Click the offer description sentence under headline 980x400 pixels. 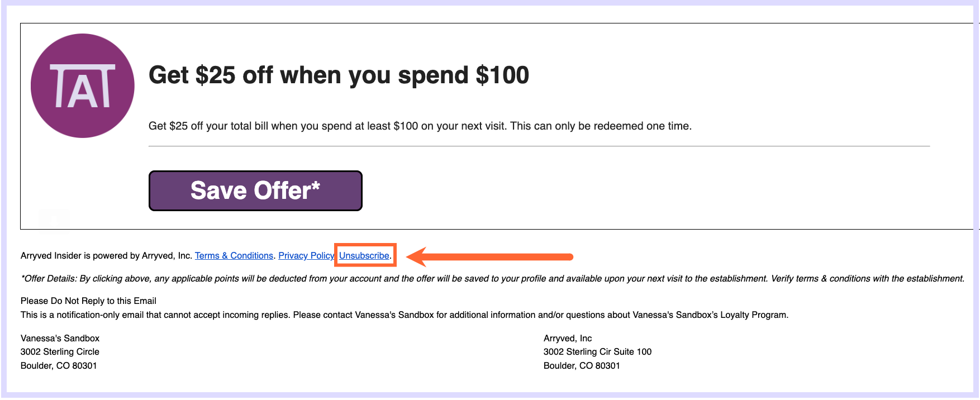[420, 126]
